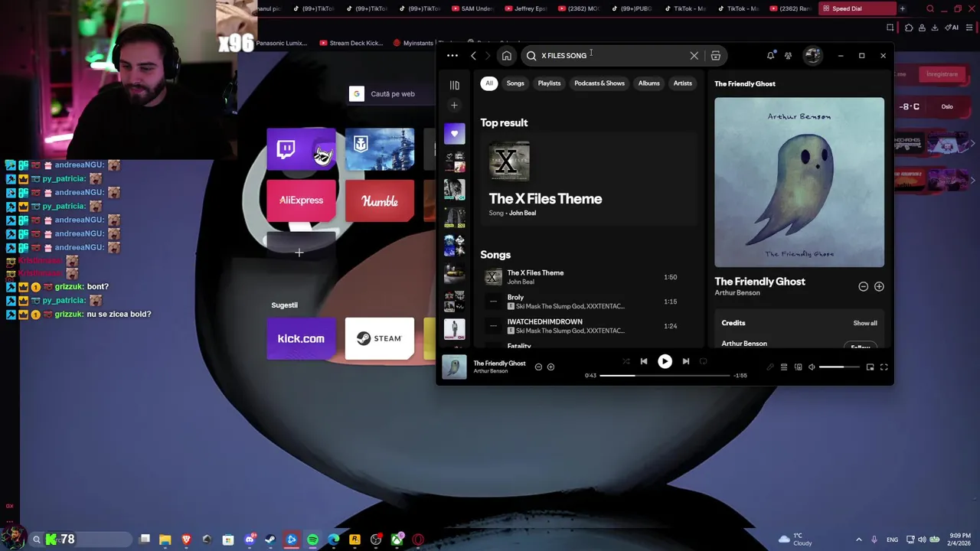Select Podcasts & Shows filter chip
The height and width of the screenshot is (551, 980).
tap(599, 83)
